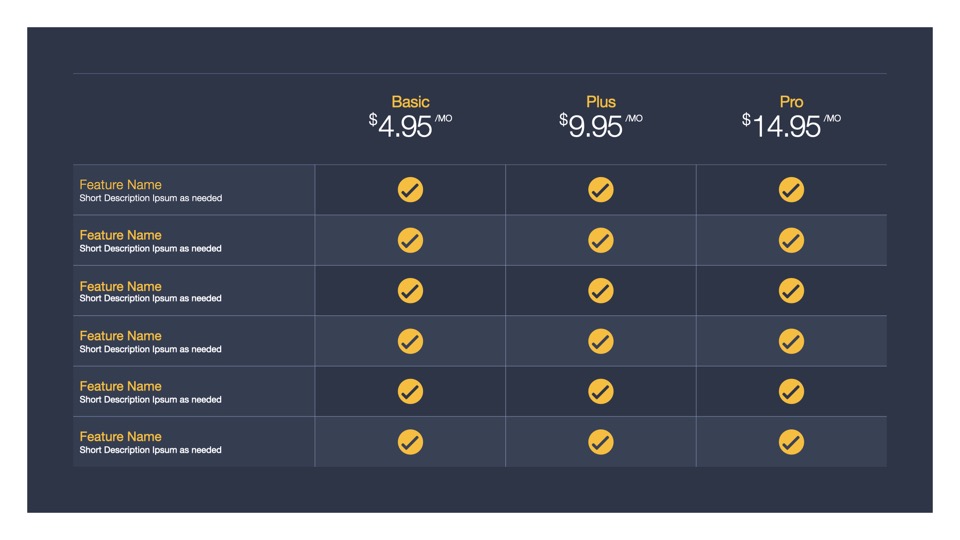Click the $14.95 per month price

point(790,126)
